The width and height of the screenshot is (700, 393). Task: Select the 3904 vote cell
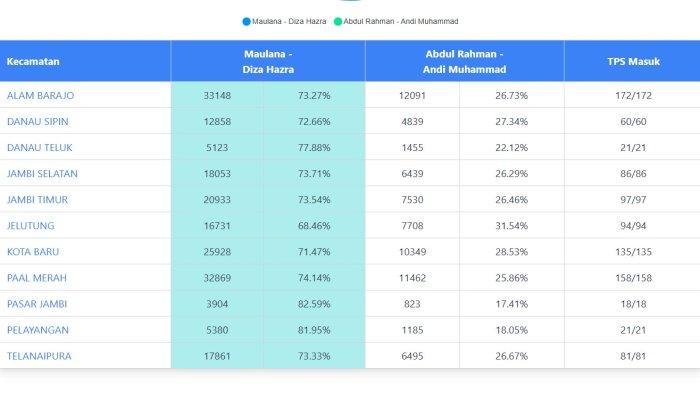click(x=217, y=304)
